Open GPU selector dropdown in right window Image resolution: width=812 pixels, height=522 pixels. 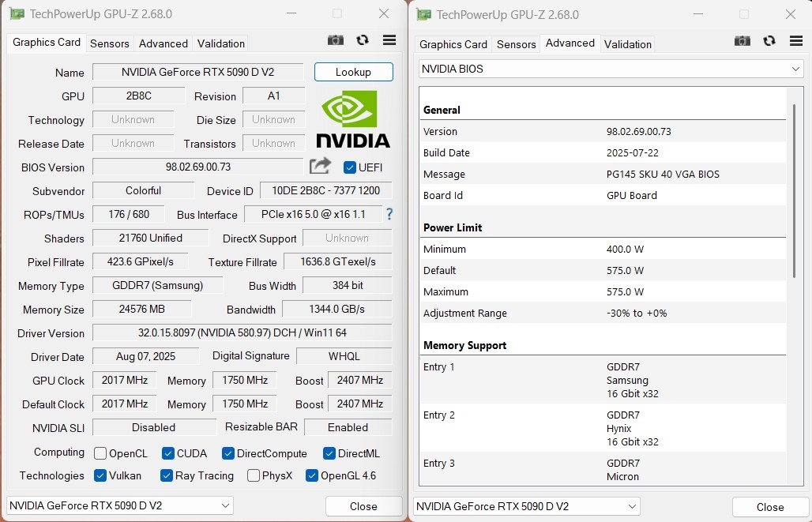527,505
